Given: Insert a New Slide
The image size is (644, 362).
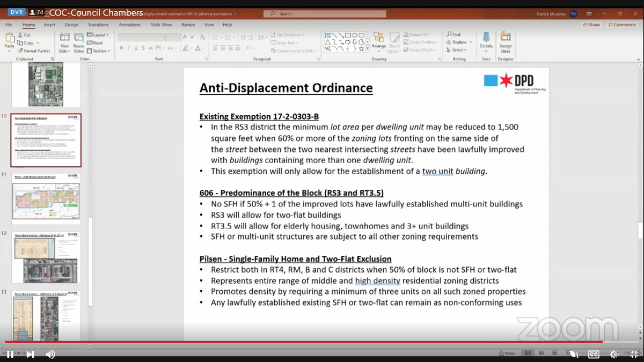Looking at the screenshot, I should [x=64, y=42].
